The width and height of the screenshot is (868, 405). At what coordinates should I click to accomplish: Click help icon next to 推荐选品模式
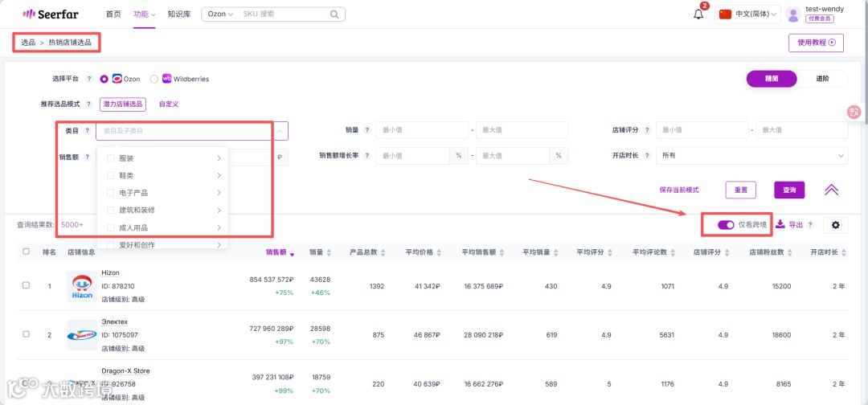click(x=89, y=104)
